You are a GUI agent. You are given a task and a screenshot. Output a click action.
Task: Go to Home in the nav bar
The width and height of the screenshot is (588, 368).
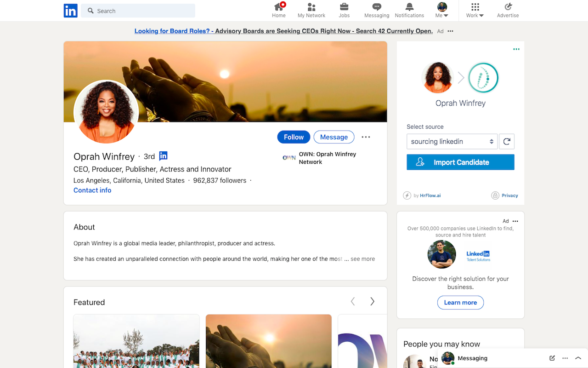coord(279,11)
